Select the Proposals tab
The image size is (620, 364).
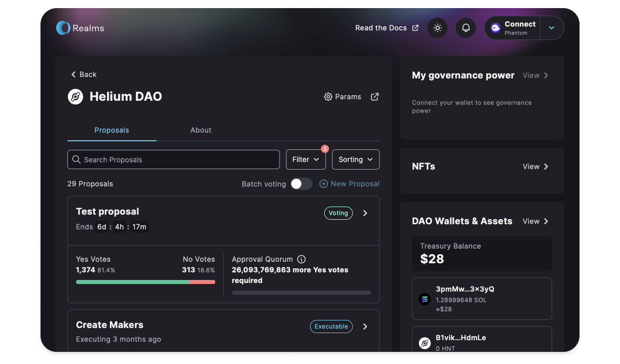pos(111,130)
